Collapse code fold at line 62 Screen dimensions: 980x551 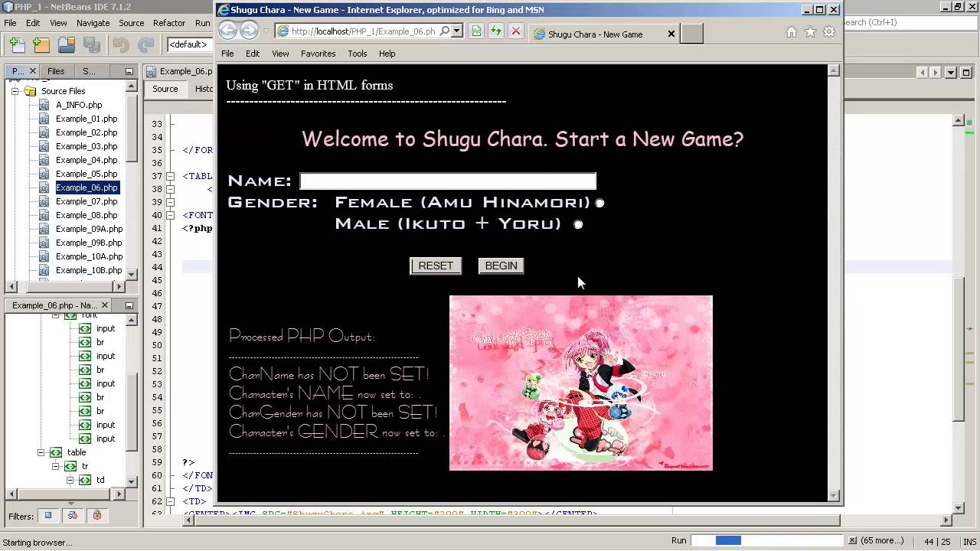(170, 501)
